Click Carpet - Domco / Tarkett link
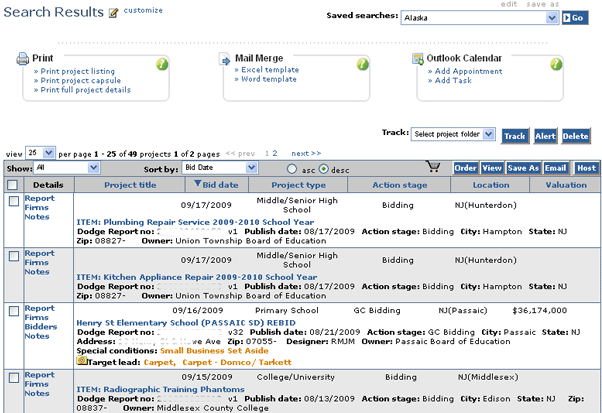 (x=236, y=362)
